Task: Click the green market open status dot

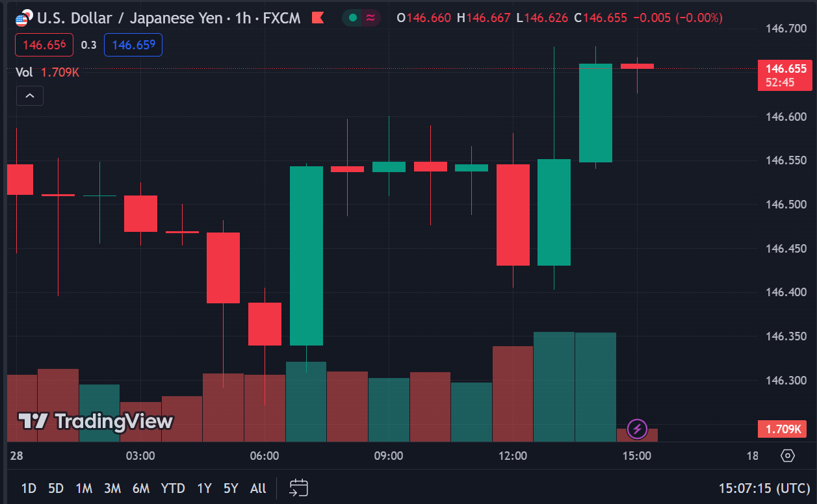Action: [x=352, y=18]
